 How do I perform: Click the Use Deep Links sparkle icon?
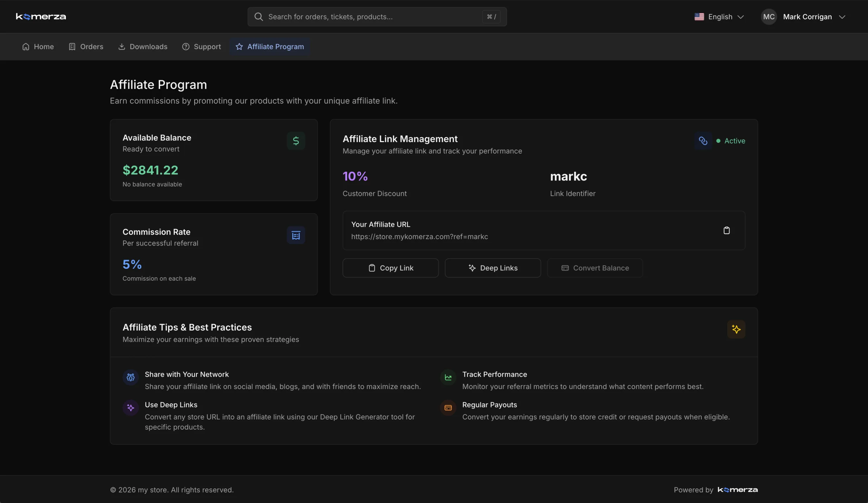131,408
